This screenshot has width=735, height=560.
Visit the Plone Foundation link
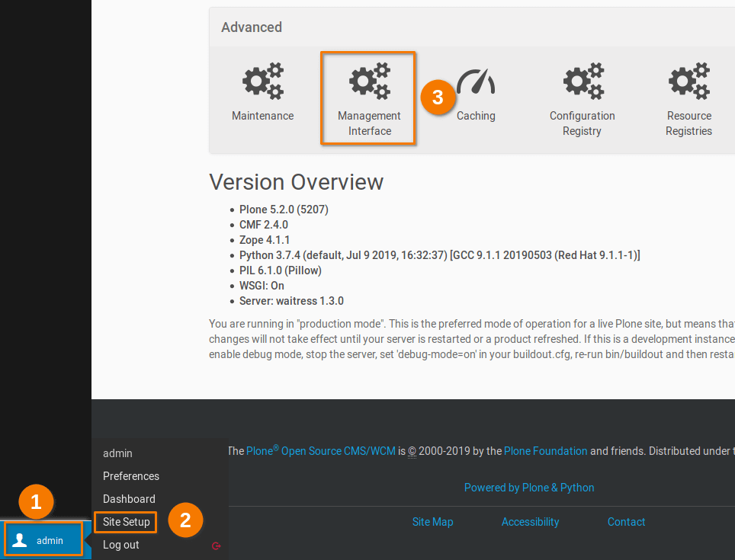point(546,451)
